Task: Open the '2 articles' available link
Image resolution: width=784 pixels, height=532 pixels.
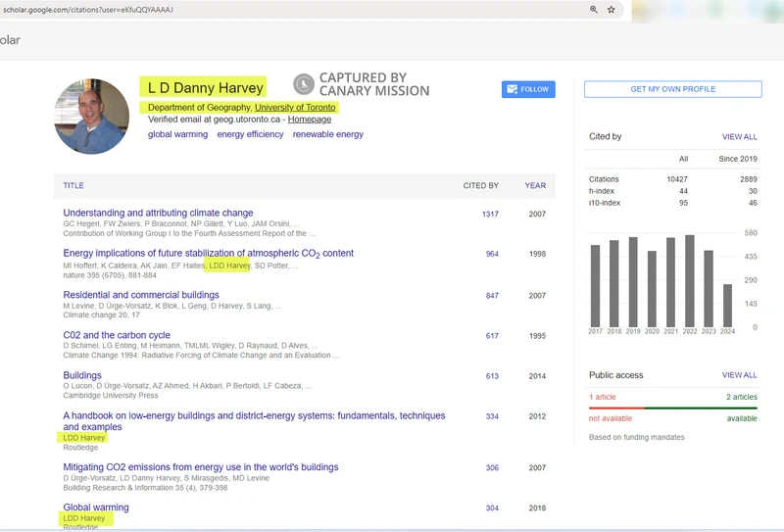Action: point(742,397)
